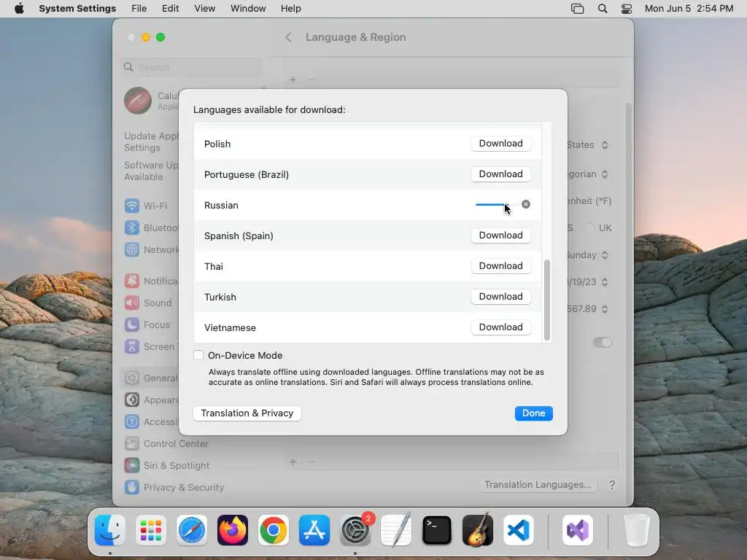Screen dimensions: 747x560
Task: Open Translation & Privacy info
Action: tap(247, 413)
